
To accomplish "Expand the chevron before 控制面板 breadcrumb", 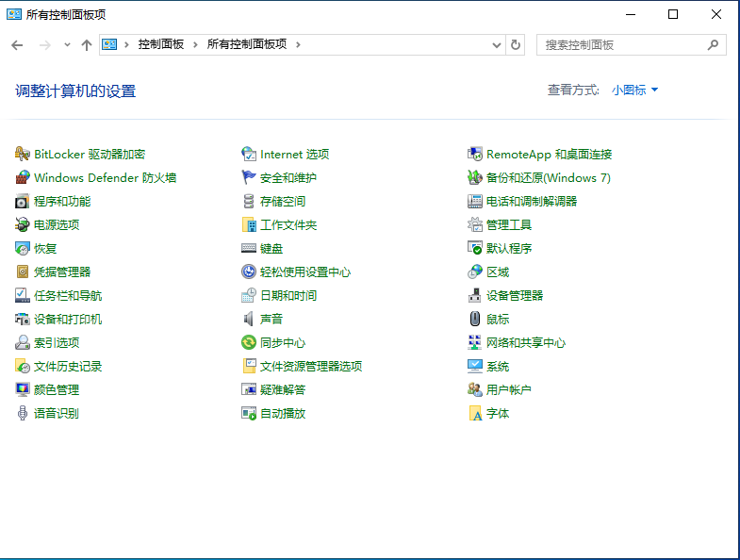I will tap(126, 45).
